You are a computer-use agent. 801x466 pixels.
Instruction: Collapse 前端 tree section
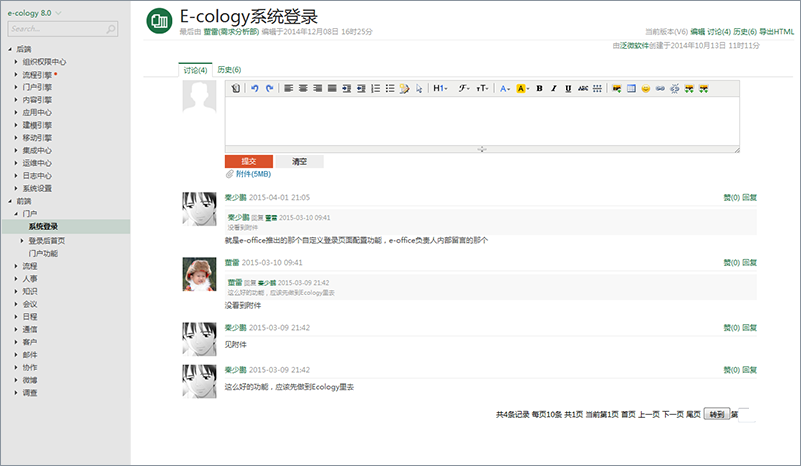(x=10, y=201)
